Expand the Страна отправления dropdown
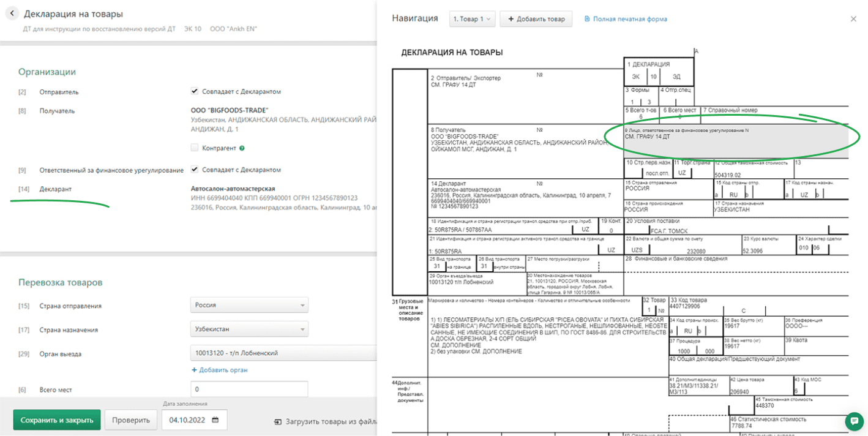This screenshot has width=868, height=436. [249, 305]
